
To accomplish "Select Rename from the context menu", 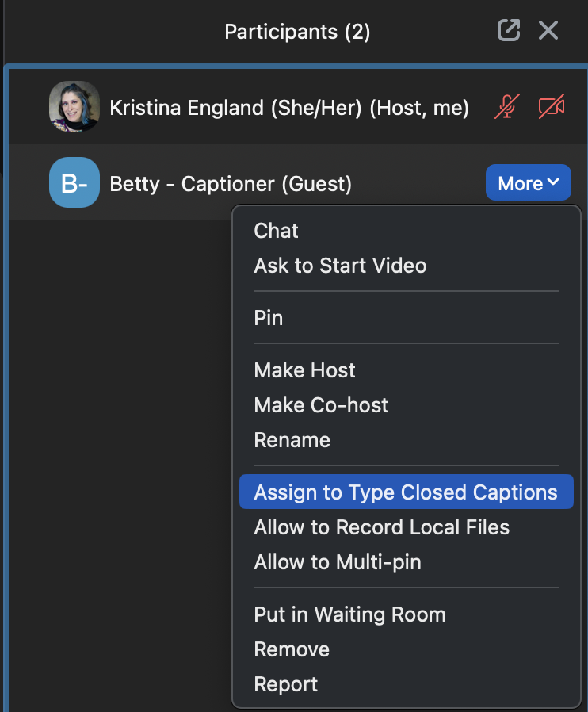I will click(292, 439).
